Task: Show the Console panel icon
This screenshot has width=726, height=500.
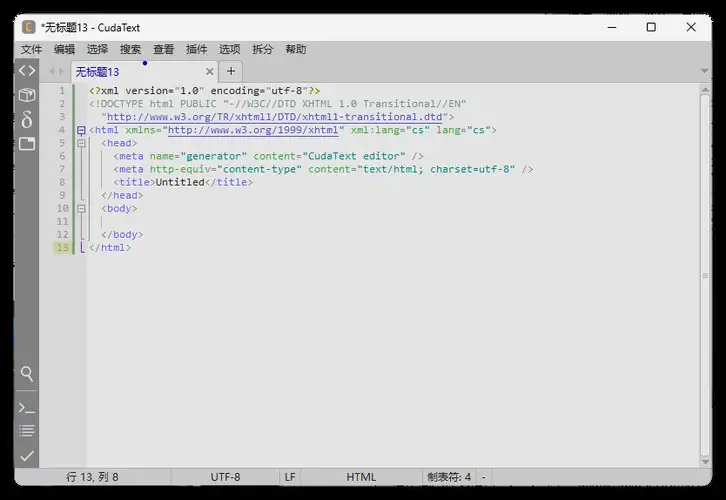Action: (x=27, y=407)
